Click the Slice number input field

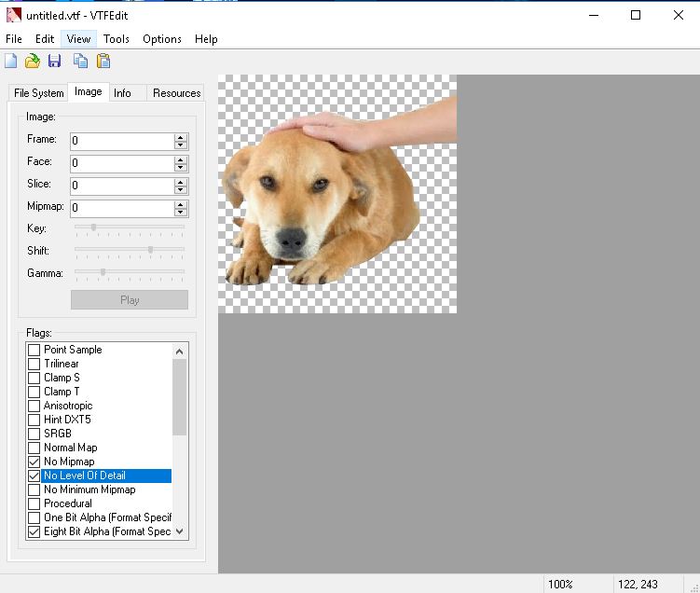pos(122,186)
